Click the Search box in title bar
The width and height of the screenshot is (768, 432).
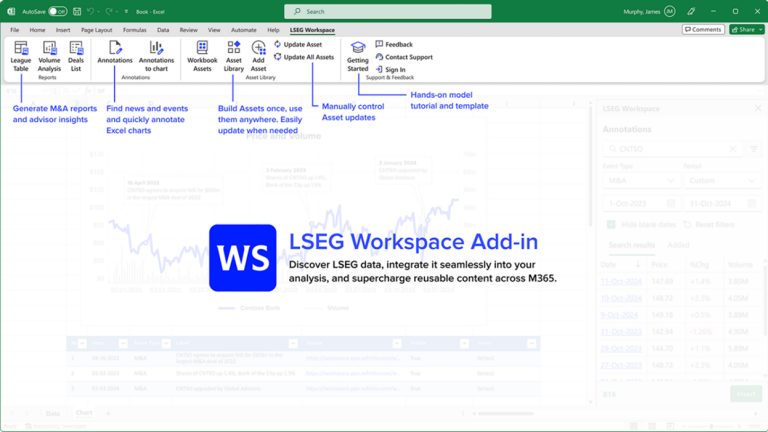387,11
